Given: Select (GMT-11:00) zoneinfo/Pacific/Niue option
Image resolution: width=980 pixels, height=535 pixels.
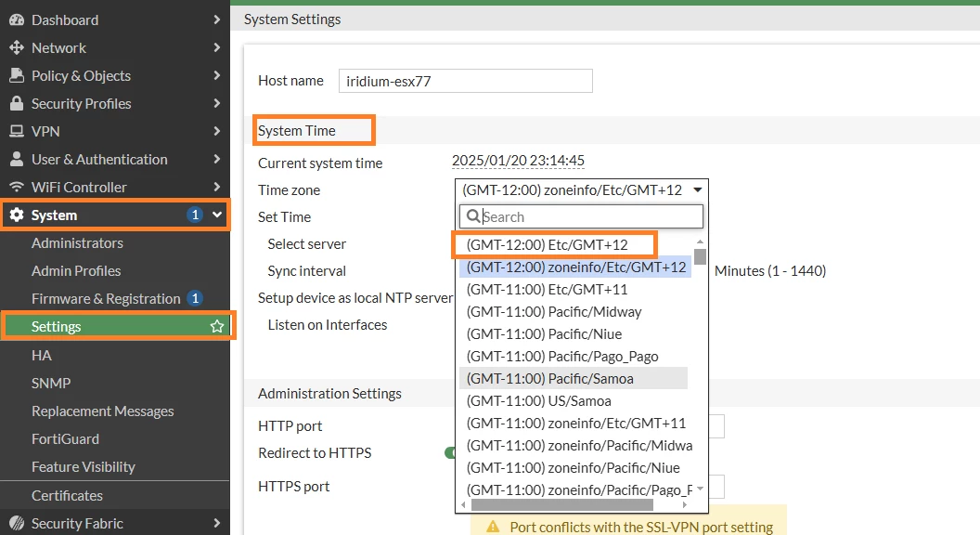Looking at the screenshot, I should 575,467.
